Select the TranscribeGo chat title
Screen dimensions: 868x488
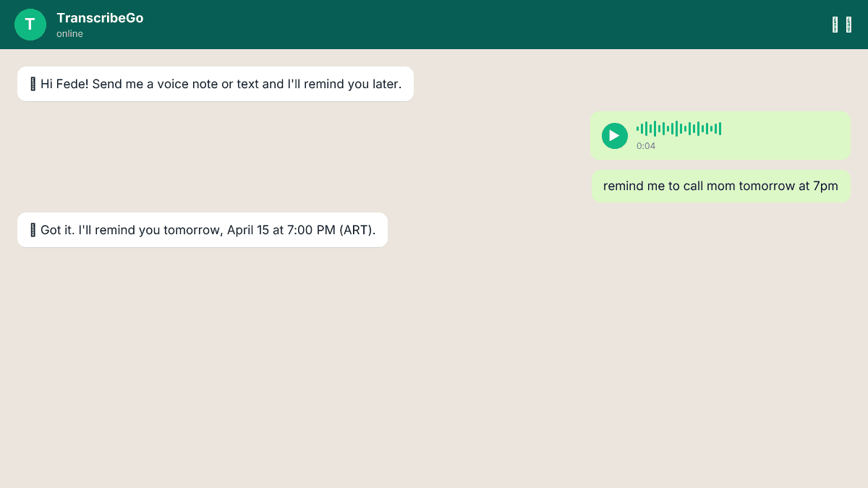tap(100, 18)
